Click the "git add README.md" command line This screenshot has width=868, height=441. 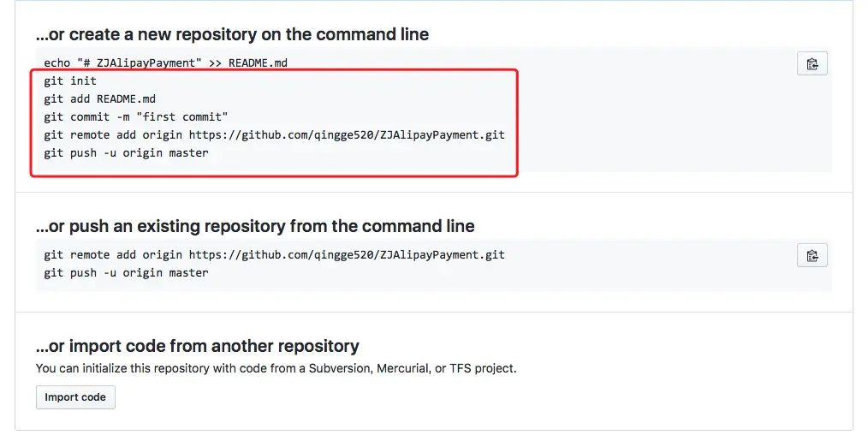point(99,99)
